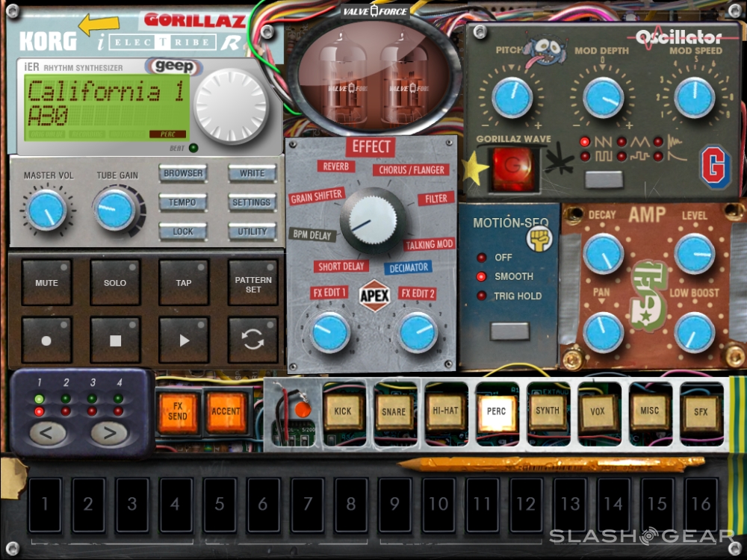Image resolution: width=747 pixels, height=560 pixels.
Task: Click the stop button
Action: click(115, 340)
